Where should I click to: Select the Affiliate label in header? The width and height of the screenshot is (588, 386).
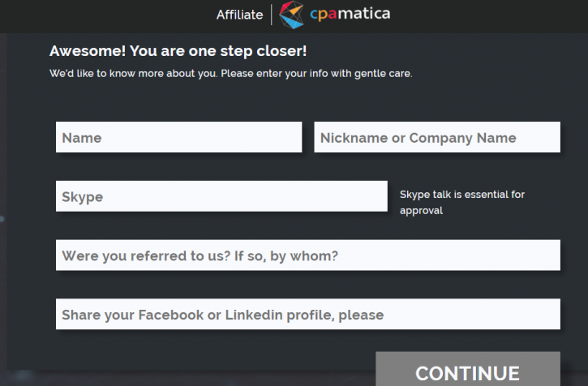(x=239, y=15)
